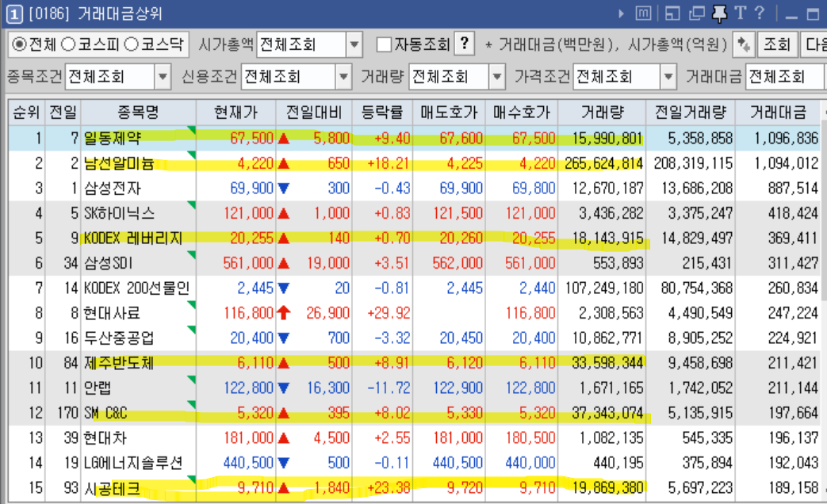Select the LG에너지솔루션 stock name
The width and height of the screenshot is (827, 504).
point(133,463)
